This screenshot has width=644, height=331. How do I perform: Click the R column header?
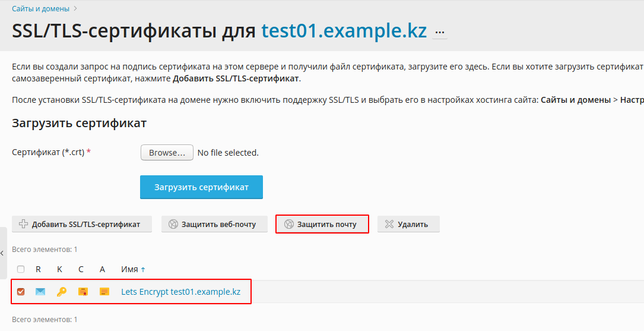[x=38, y=269]
